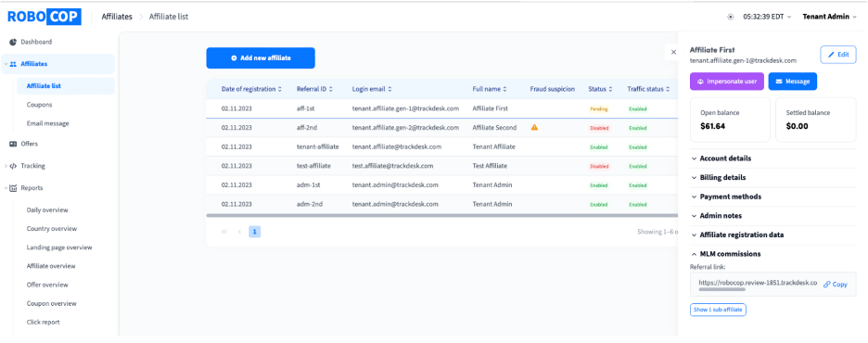Click Show 1 sub-affiliate button

pyautogui.click(x=718, y=310)
